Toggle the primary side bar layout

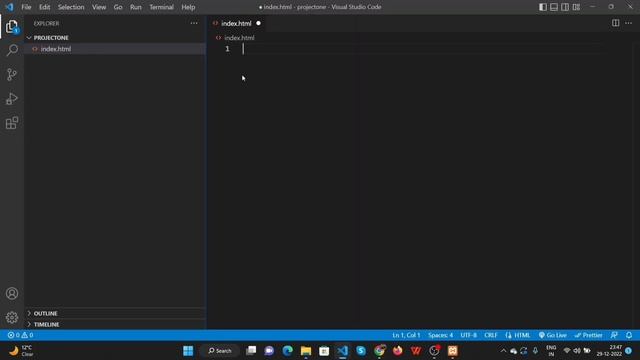(x=543, y=7)
